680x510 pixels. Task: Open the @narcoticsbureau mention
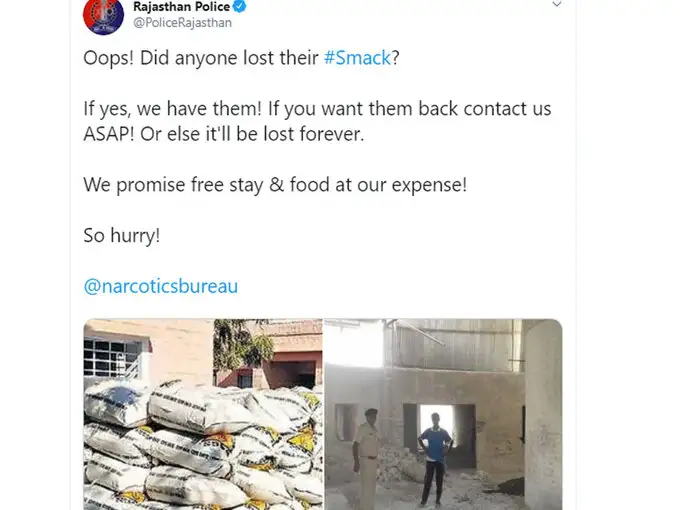(x=160, y=286)
